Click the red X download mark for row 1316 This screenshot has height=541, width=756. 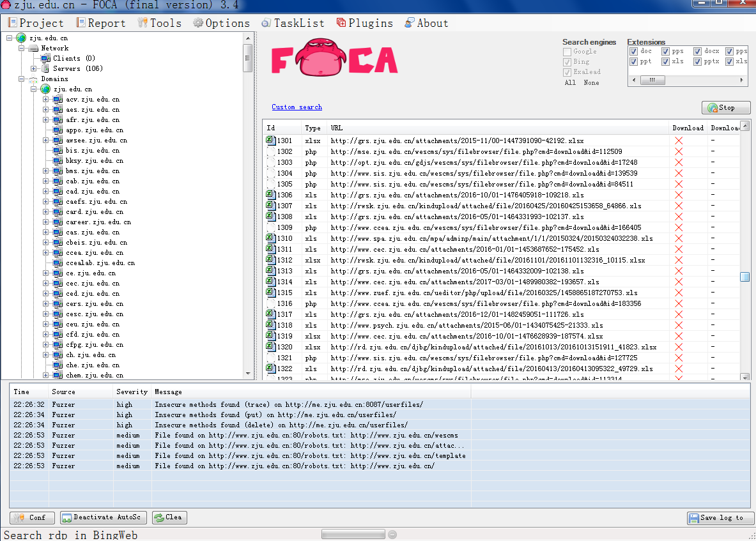679,303
